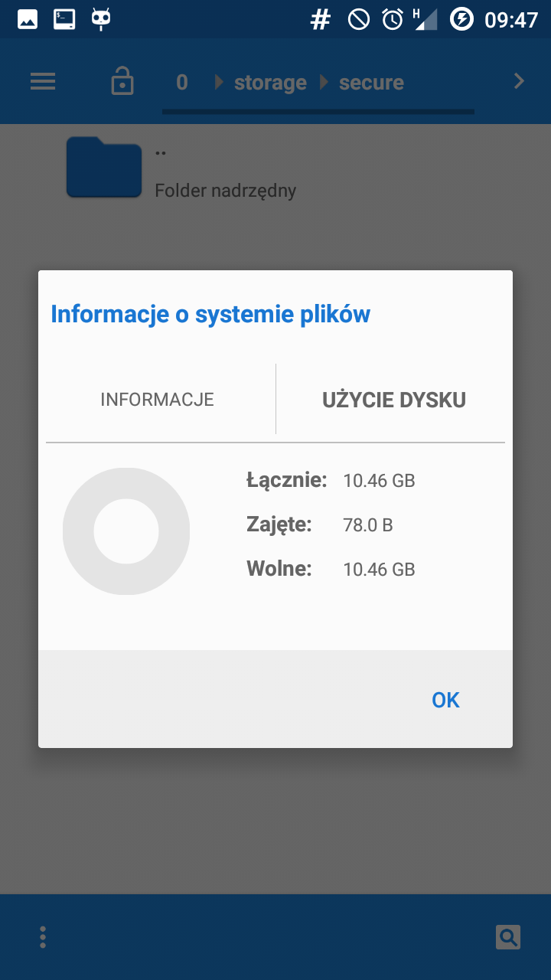Tap the image notification icon

(28, 19)
